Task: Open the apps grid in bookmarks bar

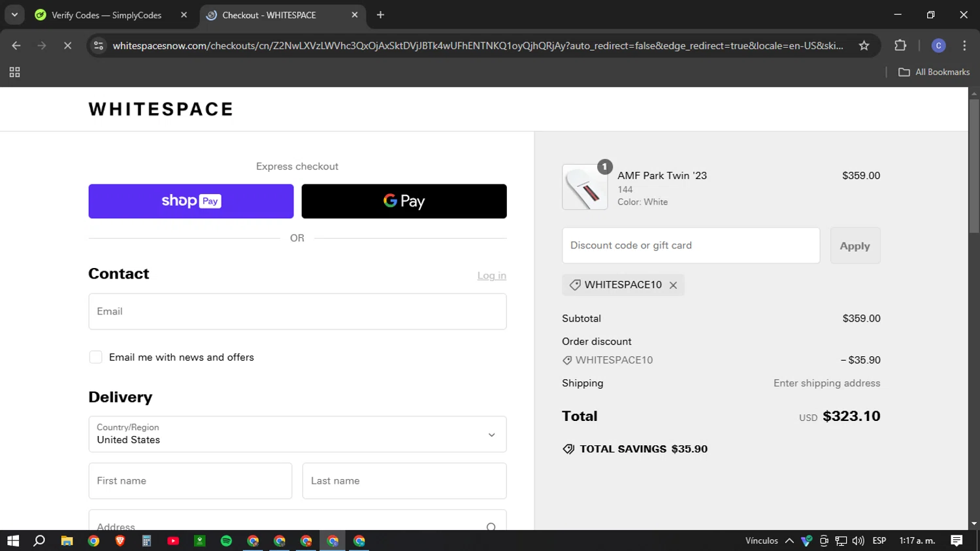Action: (14, 72)
